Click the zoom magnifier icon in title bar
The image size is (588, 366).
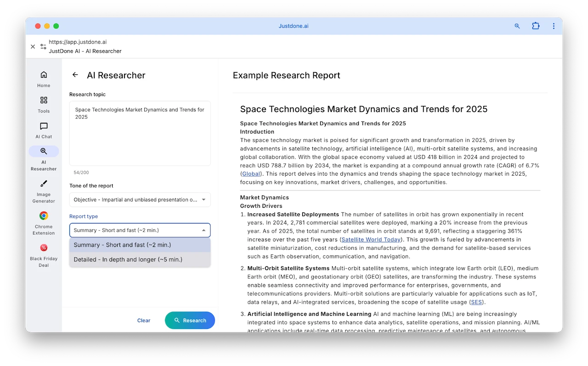click(x=517, y=26)
